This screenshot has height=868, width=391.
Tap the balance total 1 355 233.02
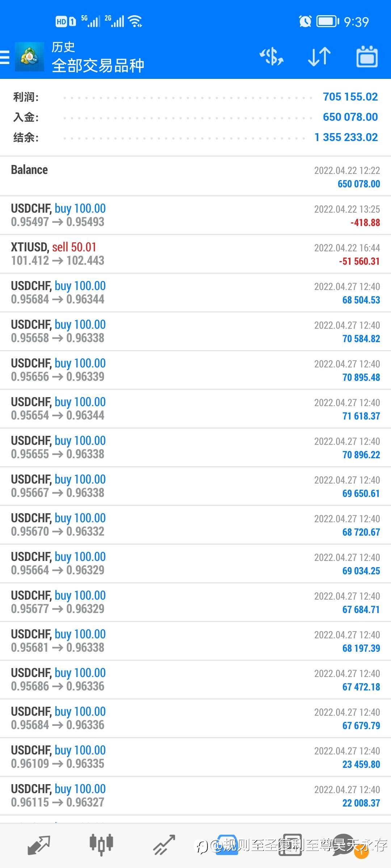pos(346,137)
